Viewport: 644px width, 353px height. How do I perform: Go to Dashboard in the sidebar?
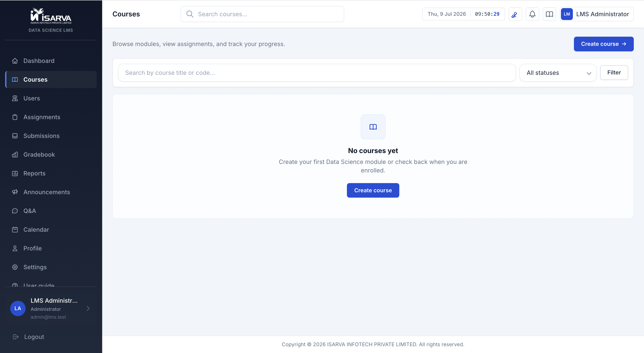[51, 61]
